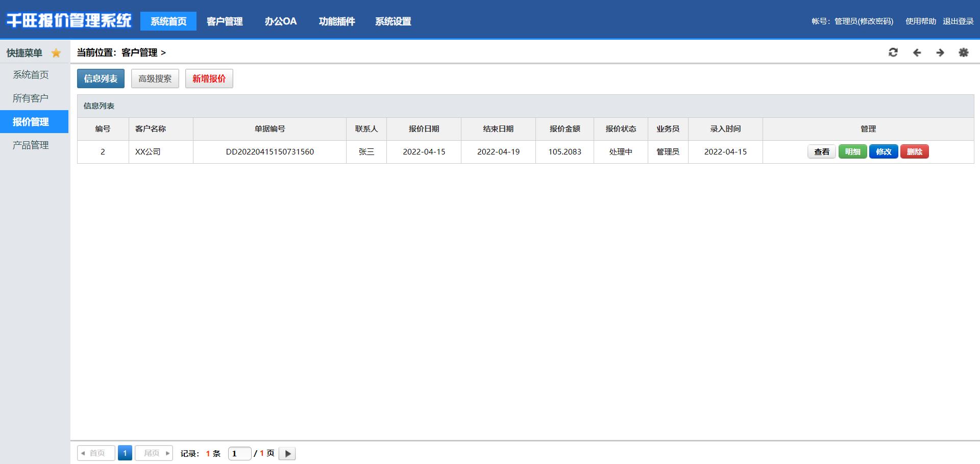Select 产品管理 in the left sidebar
Viewport: 980px width, 464px height.
click(x=31, y=145)
